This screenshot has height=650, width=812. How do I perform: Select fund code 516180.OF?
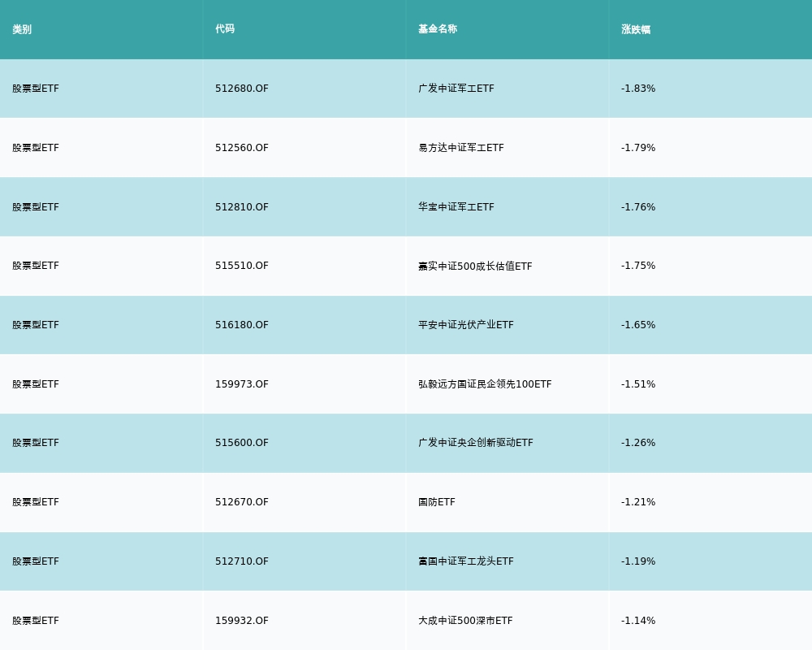(242, 325)
